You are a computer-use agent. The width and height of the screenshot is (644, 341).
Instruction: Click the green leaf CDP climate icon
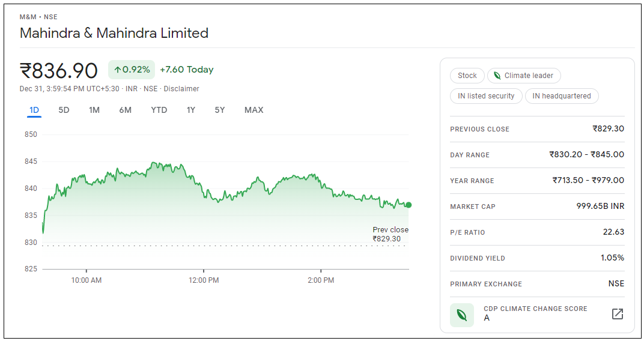[461, 315]
